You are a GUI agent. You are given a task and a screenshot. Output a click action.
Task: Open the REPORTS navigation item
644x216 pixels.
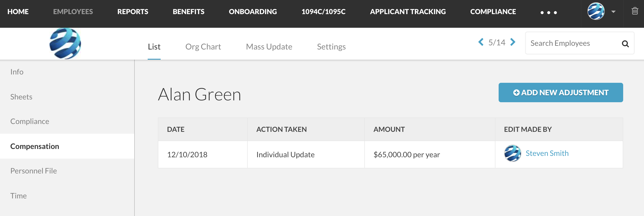[133, 12]
